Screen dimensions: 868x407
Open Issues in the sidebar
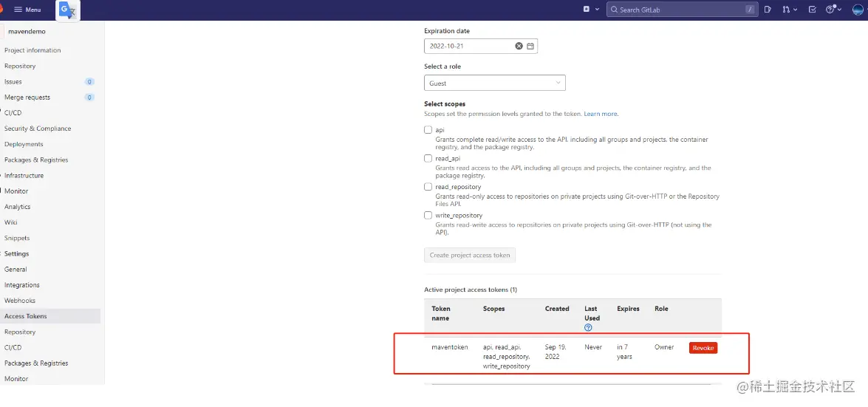tap(13, 81)
